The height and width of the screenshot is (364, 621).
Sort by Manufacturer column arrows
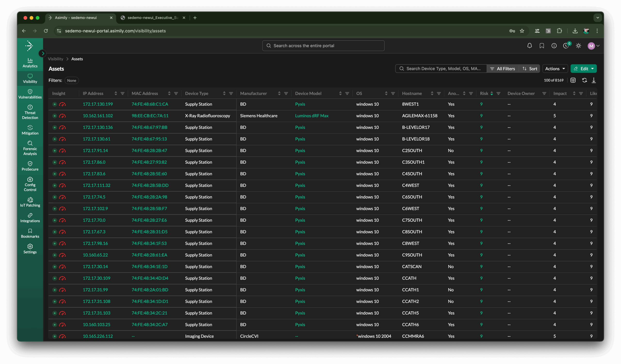coord(279,94)
